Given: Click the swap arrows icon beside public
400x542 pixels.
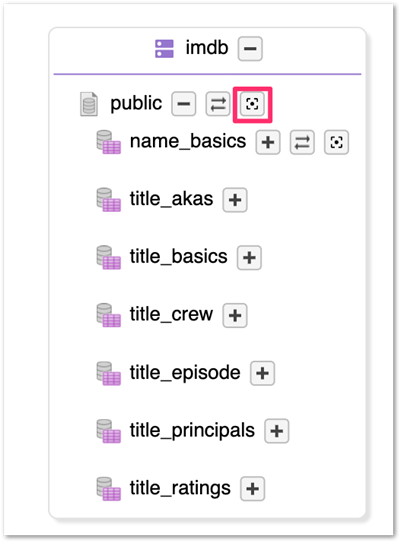Looking at the screenshot, I should tap(218, 104).
